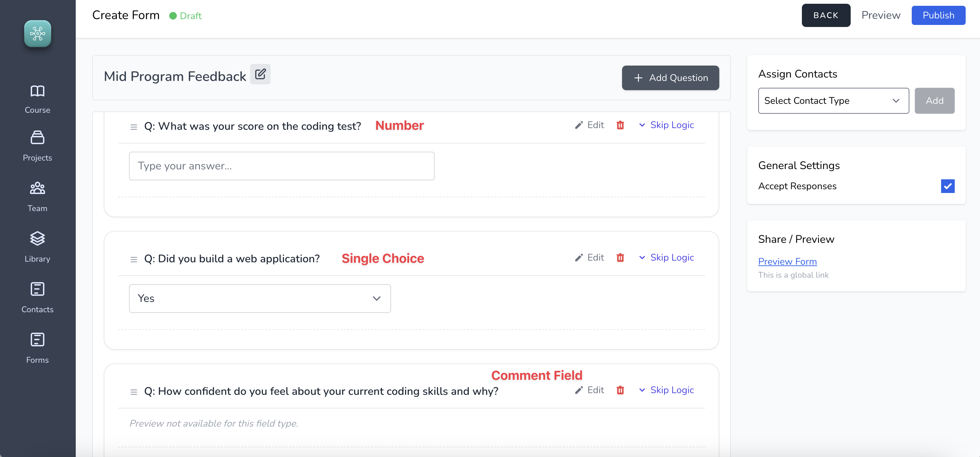Image resolution: width=980 pixels, height=457 pixels.
Task: Open the Preview option in header
Action: click(881, 15)
